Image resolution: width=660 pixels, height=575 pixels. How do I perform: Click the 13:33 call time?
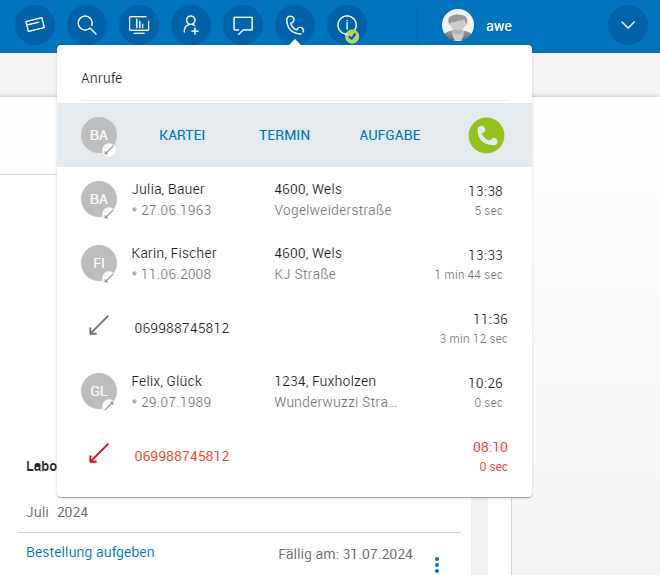point(486,255)
